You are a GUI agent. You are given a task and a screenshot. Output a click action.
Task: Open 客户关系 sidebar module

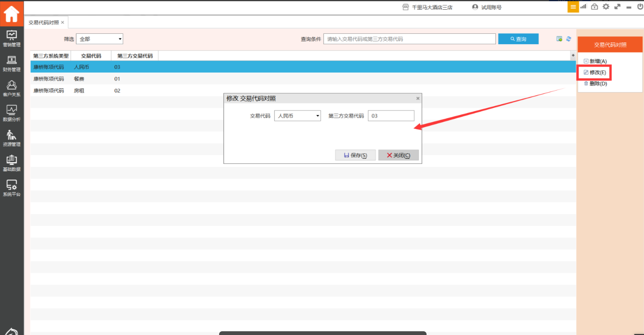click(12, 88)
